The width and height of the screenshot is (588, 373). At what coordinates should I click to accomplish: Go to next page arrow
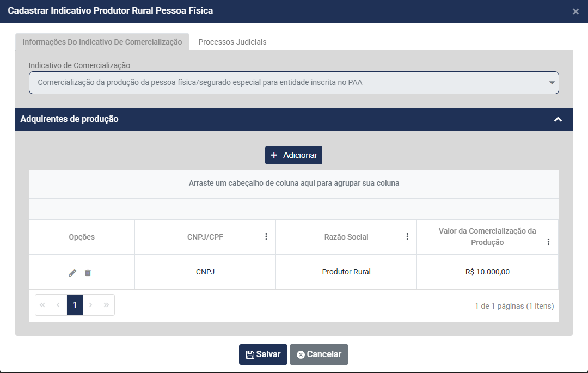[91, 305]
